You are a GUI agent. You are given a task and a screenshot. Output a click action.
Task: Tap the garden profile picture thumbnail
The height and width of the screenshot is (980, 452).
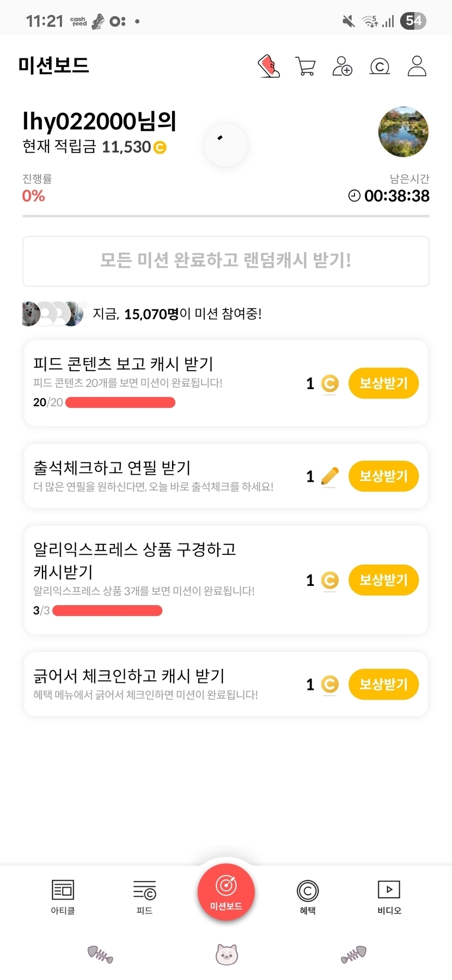point(403,132)
